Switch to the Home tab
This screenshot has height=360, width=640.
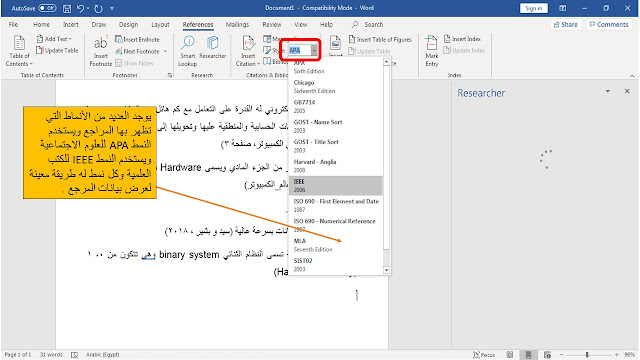(x=41, y=24)
